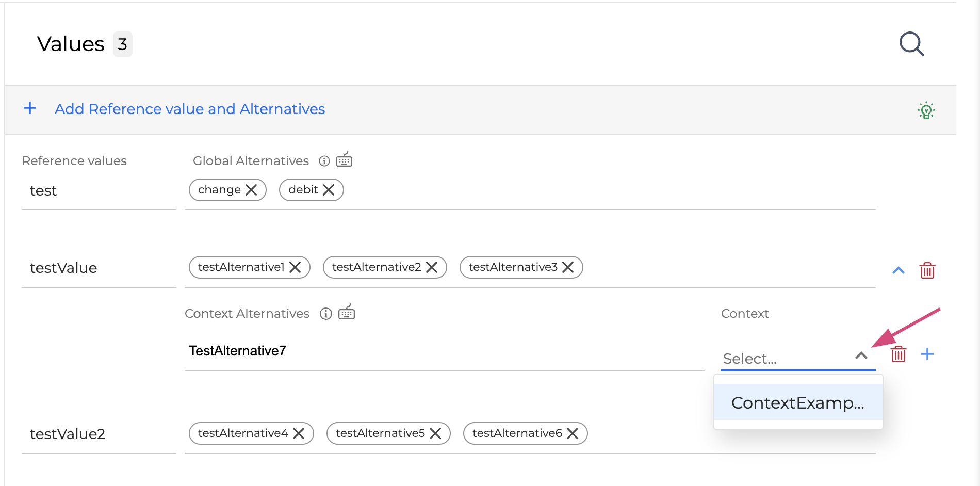The height and width of the screenshot is (486, 980).
Task: Open the search magnifier icon
Action: [x=911, y=44]
